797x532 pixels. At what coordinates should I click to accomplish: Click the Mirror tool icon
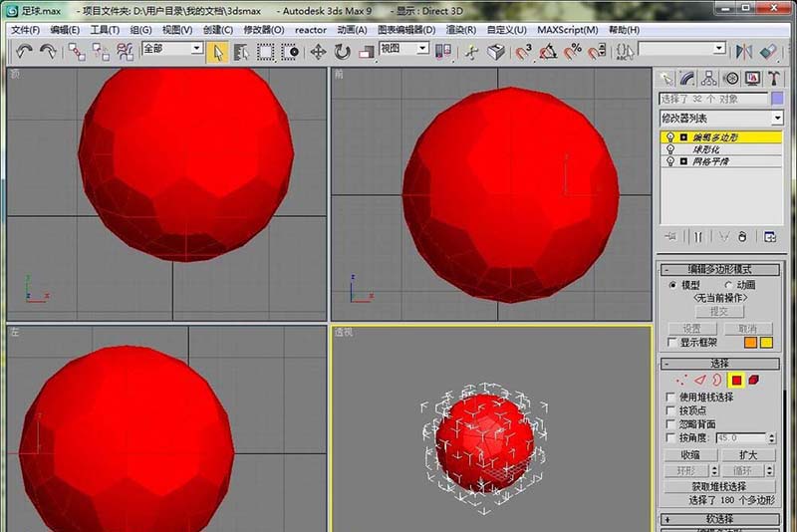(744, 52)
